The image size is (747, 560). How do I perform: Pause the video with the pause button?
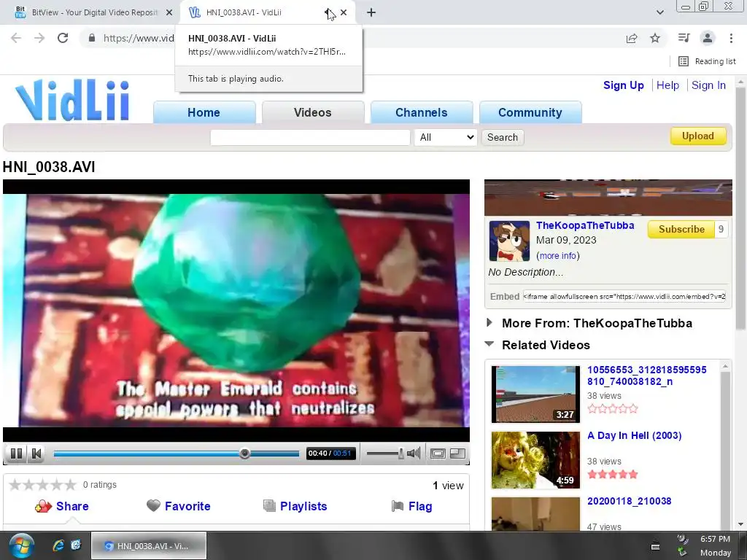coord(16,454)
